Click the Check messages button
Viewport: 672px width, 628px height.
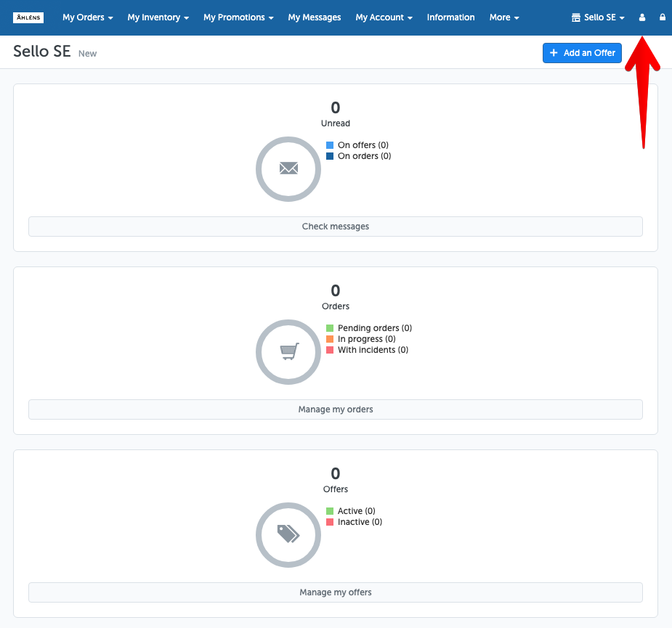(336, 227)
